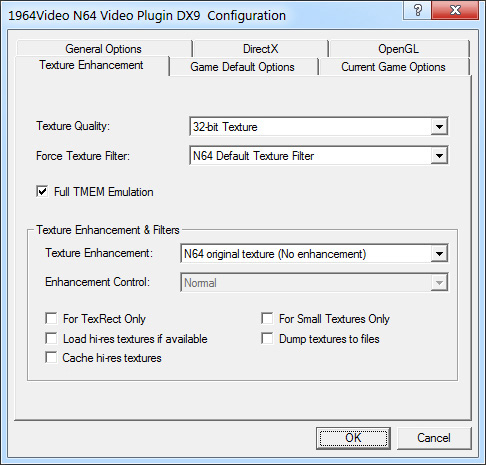The image size is (486, 465).
Task: Click the Texture Enhancement dropdown arrow
Action: pos(439,254)
